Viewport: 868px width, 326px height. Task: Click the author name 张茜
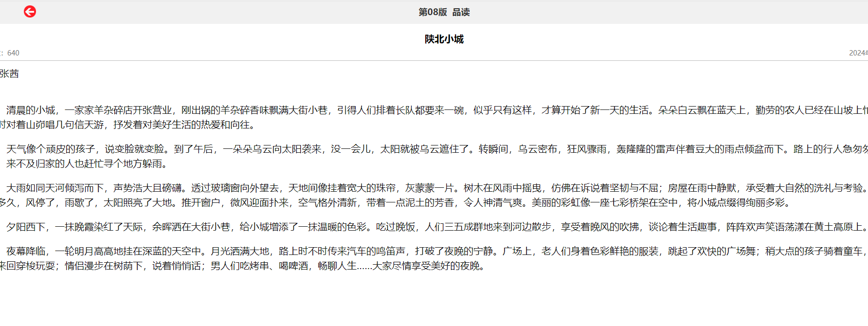click(9, 73)
